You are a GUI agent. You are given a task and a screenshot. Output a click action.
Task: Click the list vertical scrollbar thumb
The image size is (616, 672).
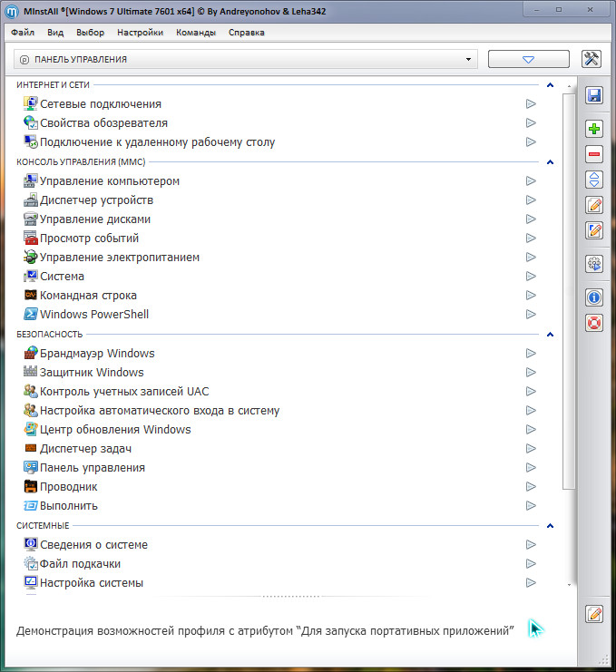point(569,291)
